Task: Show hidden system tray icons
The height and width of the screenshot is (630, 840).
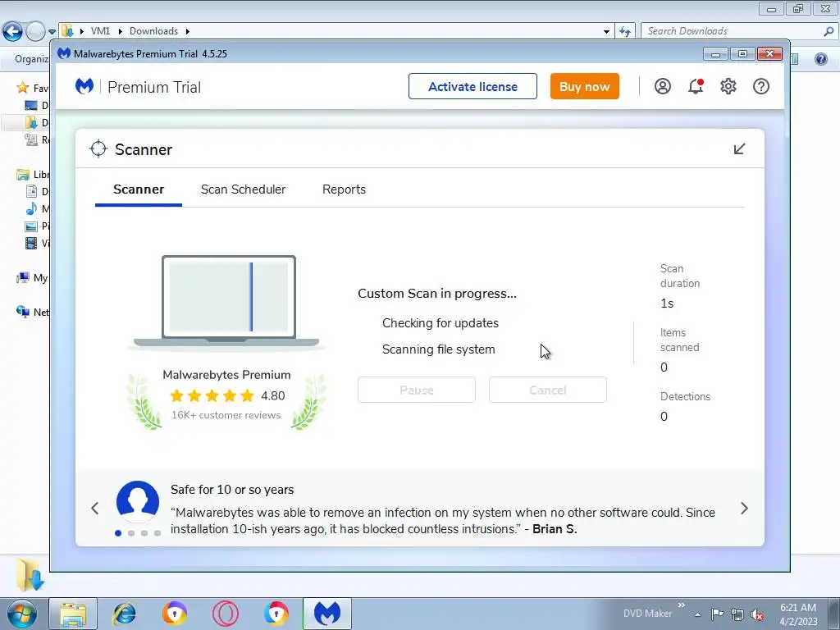Action: click(697, 614)
